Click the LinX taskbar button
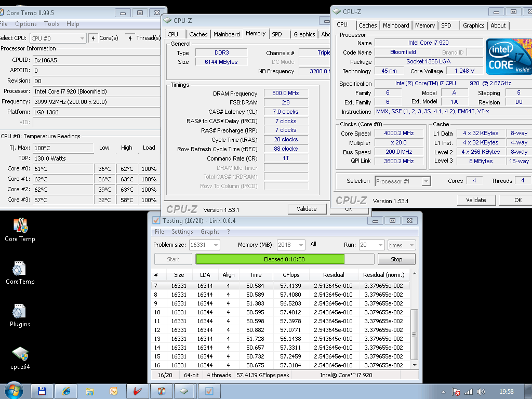The height and width of the screenshot is (399, 532). tap(209, 391)
